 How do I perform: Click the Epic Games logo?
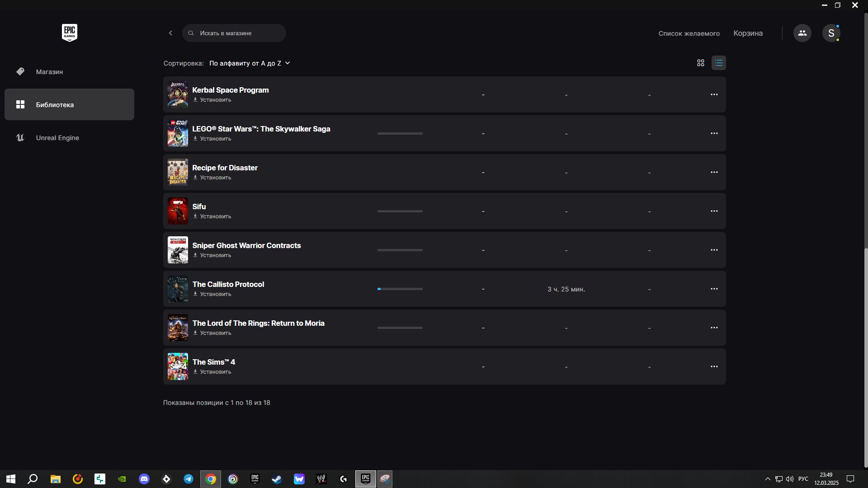tap(70, 33)
